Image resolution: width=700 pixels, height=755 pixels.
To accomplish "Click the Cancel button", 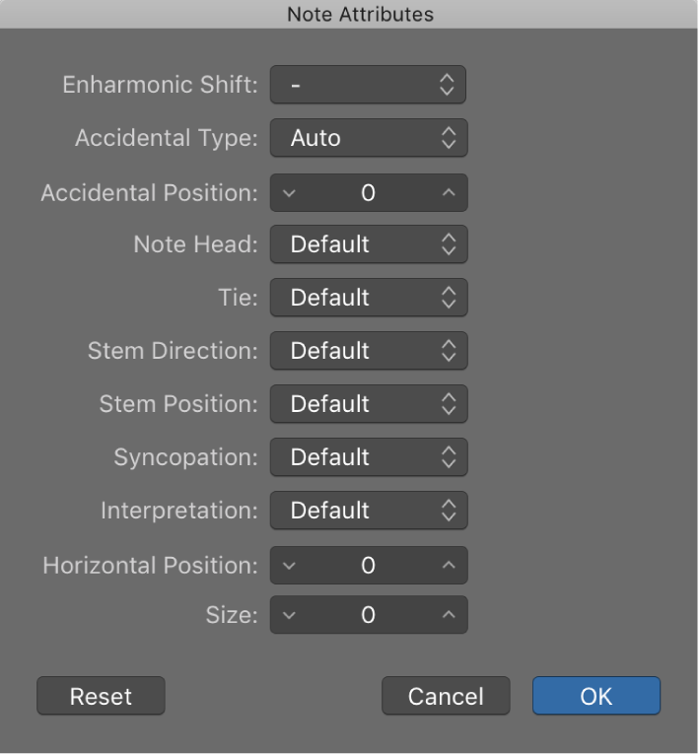I will pyautogui.click(x=446, y=697).
